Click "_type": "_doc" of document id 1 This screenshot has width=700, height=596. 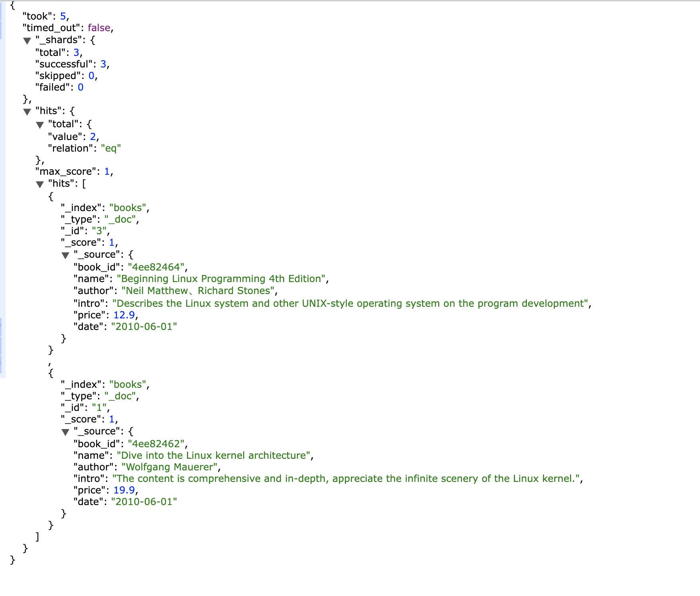click(100, 396)
